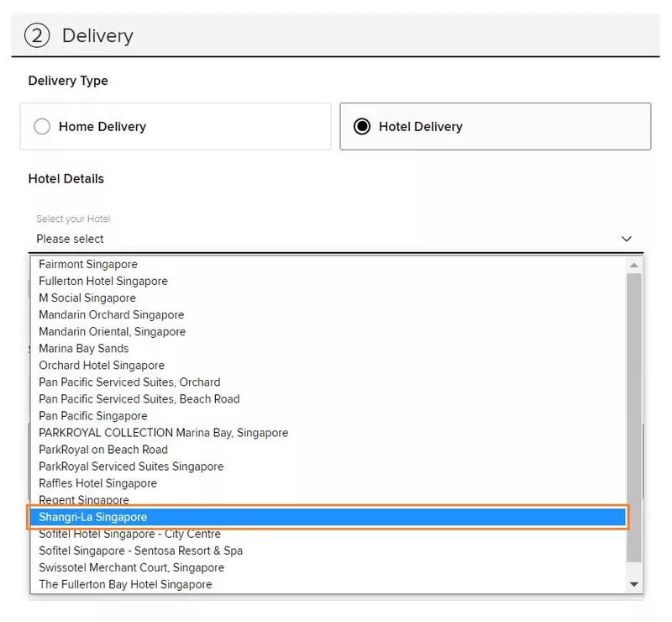Image resolution: width=672 pixels, height=622 pixels.
Task: Pick Orchard Hotel Singapore
Action: pos(328,366)
